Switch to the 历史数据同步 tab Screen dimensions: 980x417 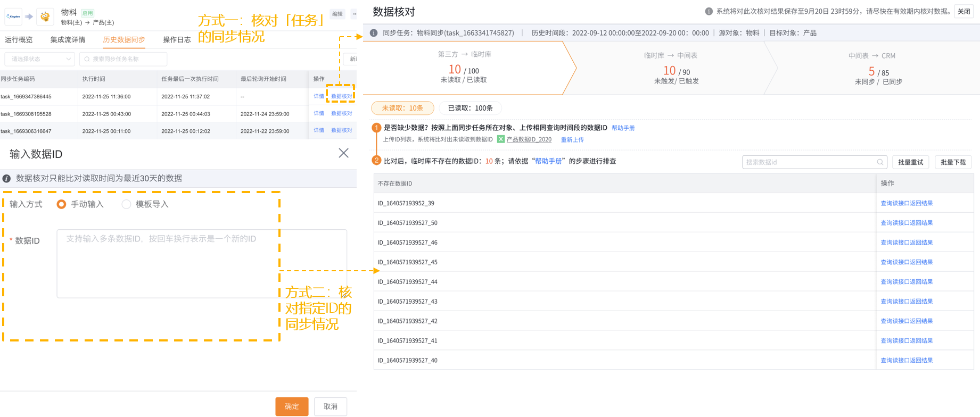pos(124,39)
